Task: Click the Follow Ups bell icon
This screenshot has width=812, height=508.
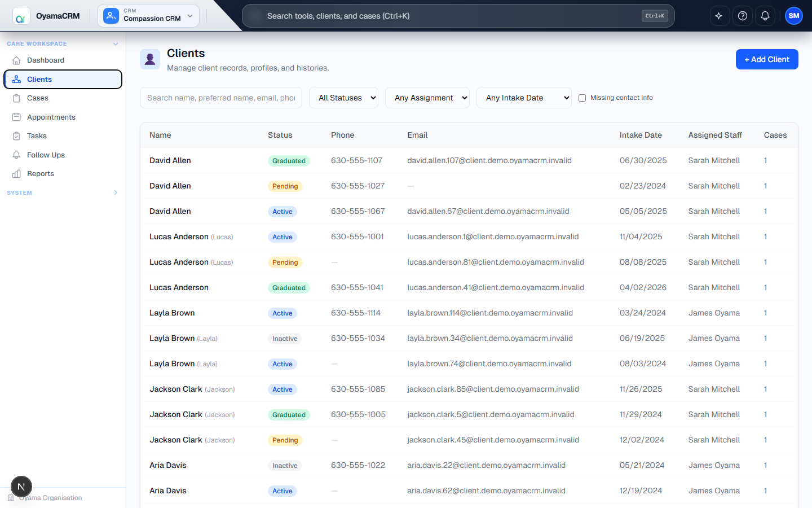Action: 16,155
